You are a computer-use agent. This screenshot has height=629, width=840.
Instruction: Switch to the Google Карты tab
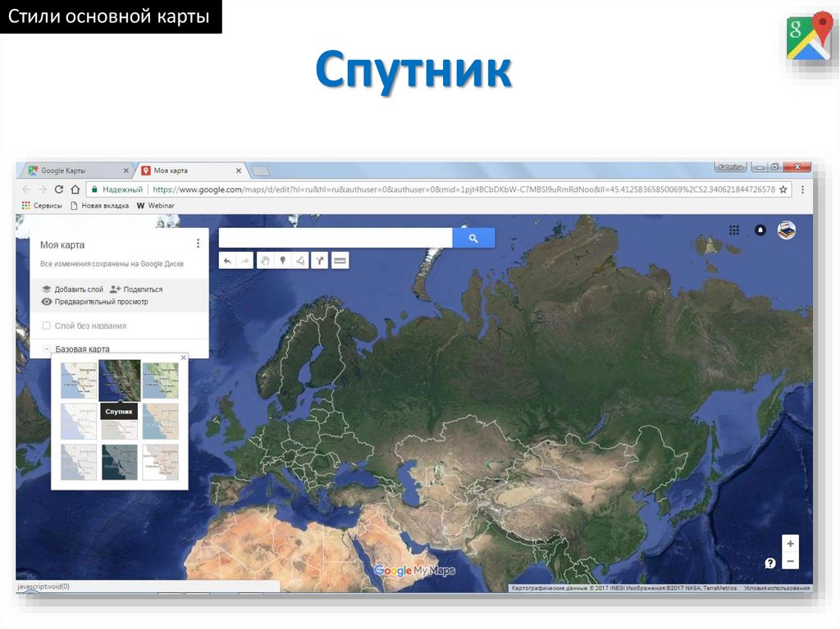78,171
